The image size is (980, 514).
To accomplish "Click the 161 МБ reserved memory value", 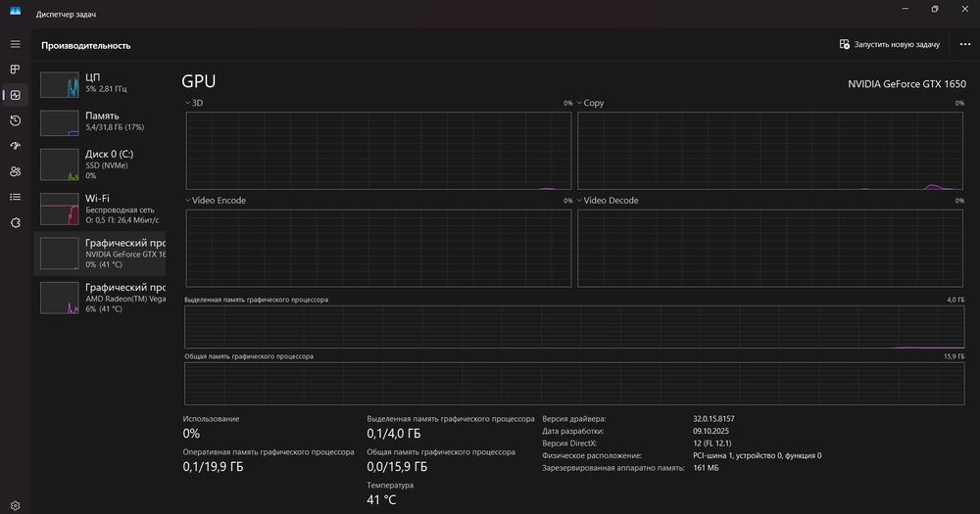I will (706, 468).
